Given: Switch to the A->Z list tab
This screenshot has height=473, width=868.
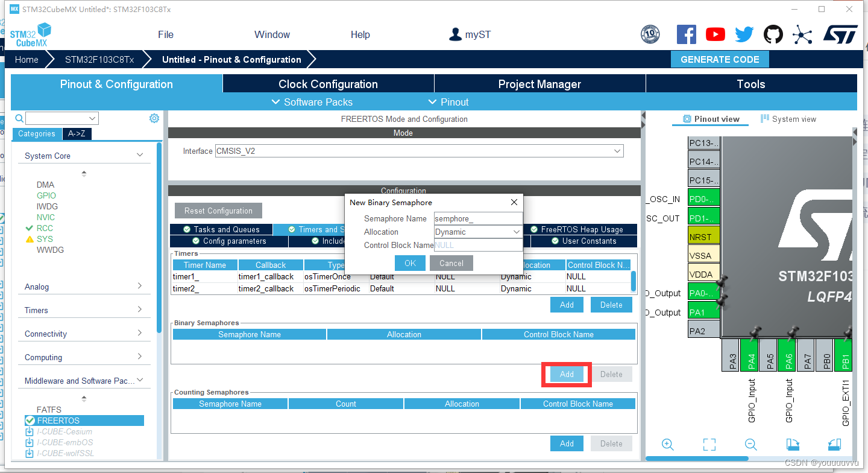Looking at the screenshot, I should [77, 134].
